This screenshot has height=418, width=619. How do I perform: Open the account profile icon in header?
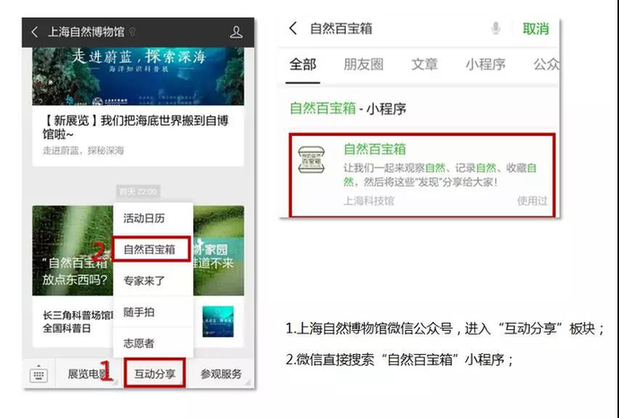[x=236, y=32]
